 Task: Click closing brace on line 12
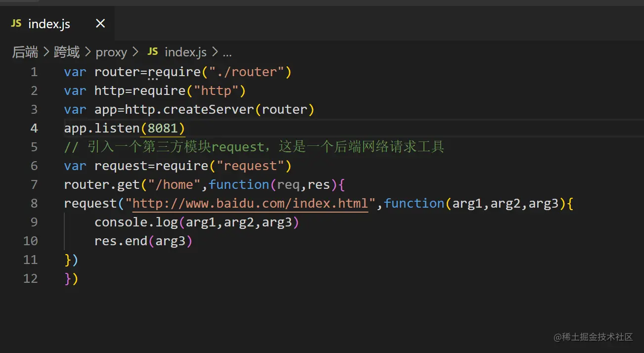pos(68,279)
